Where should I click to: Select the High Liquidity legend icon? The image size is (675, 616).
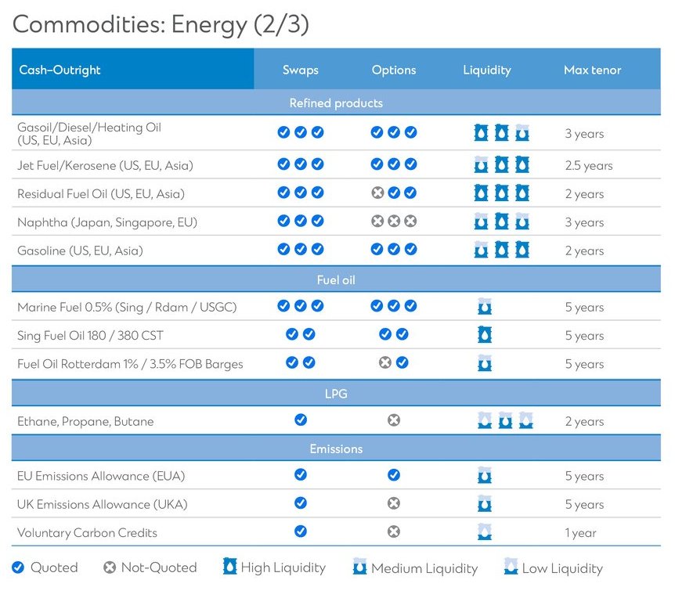tap(229, 567)
